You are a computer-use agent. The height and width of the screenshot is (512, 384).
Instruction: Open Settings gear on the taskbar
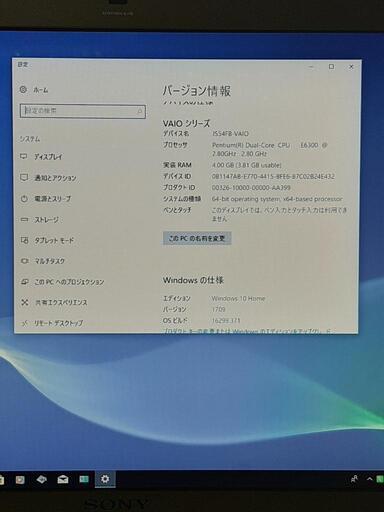(x=105, y=479)
